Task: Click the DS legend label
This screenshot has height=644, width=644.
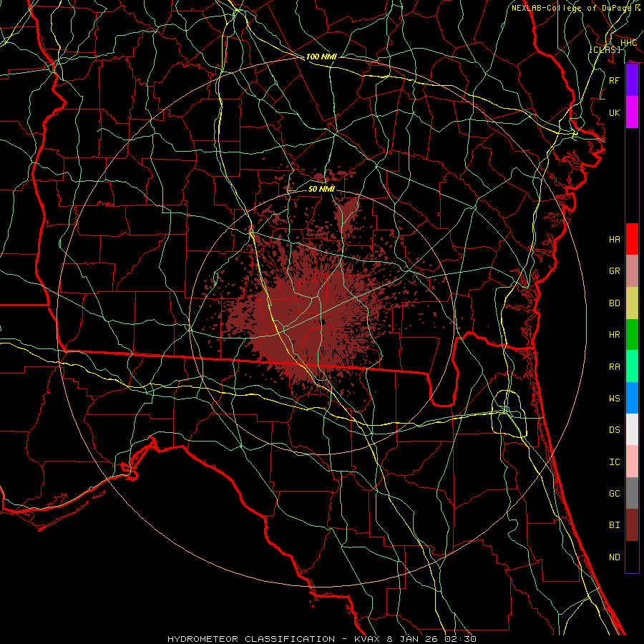Action: [x=614, y=430]
